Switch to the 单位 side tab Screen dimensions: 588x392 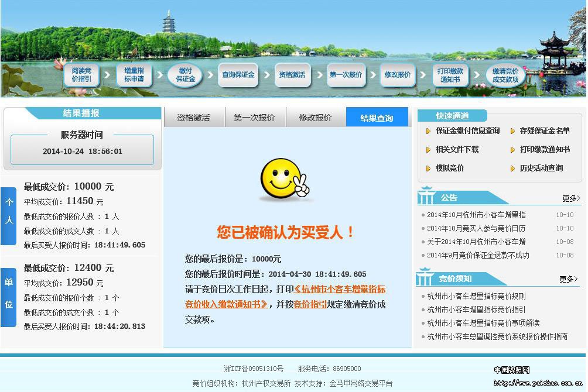pos(9,293)
